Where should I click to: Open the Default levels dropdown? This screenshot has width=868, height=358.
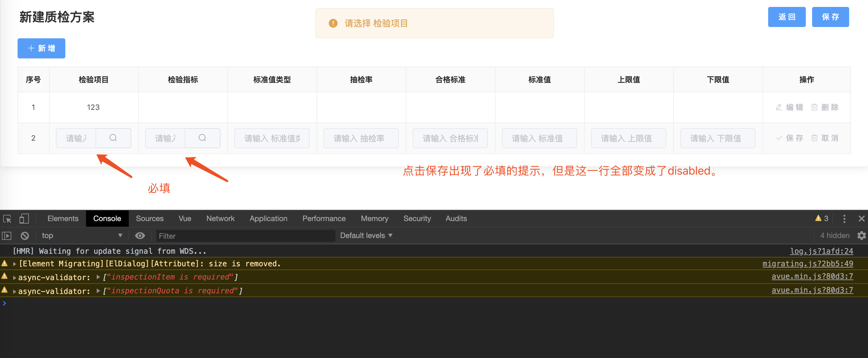[x=366, y=236]
